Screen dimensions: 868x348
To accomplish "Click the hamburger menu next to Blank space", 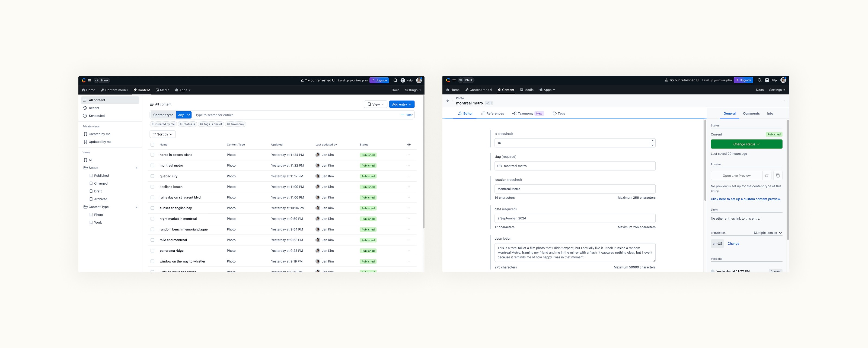I will [x=90, y=80].
